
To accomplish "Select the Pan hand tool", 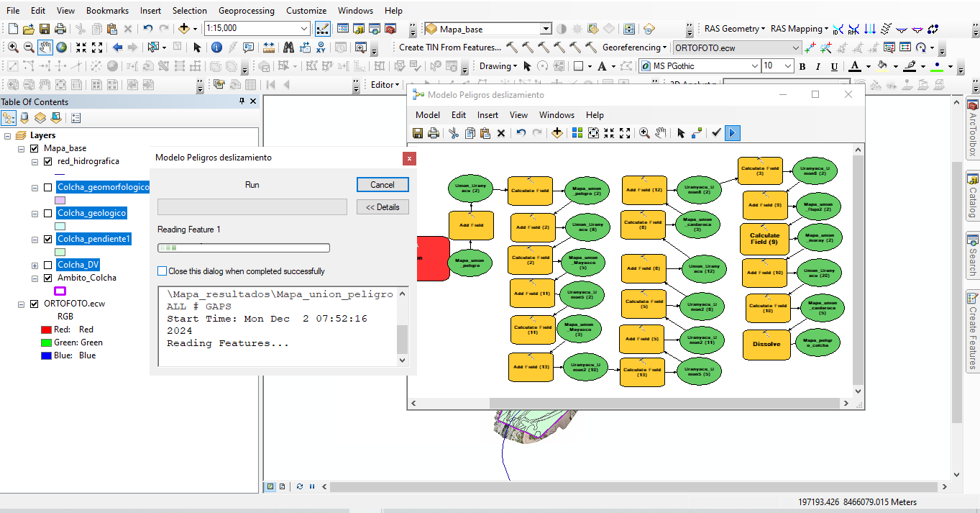I will [45, 47].
